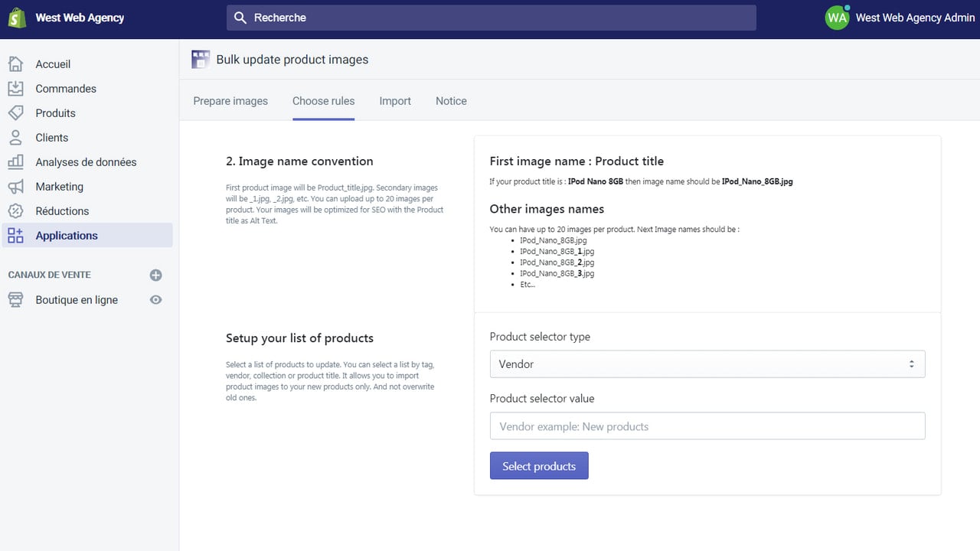The width and height of the screenshot is (980, 551).
Task: Open Analyses de données menu item
Action: click(x=87, y=162)
